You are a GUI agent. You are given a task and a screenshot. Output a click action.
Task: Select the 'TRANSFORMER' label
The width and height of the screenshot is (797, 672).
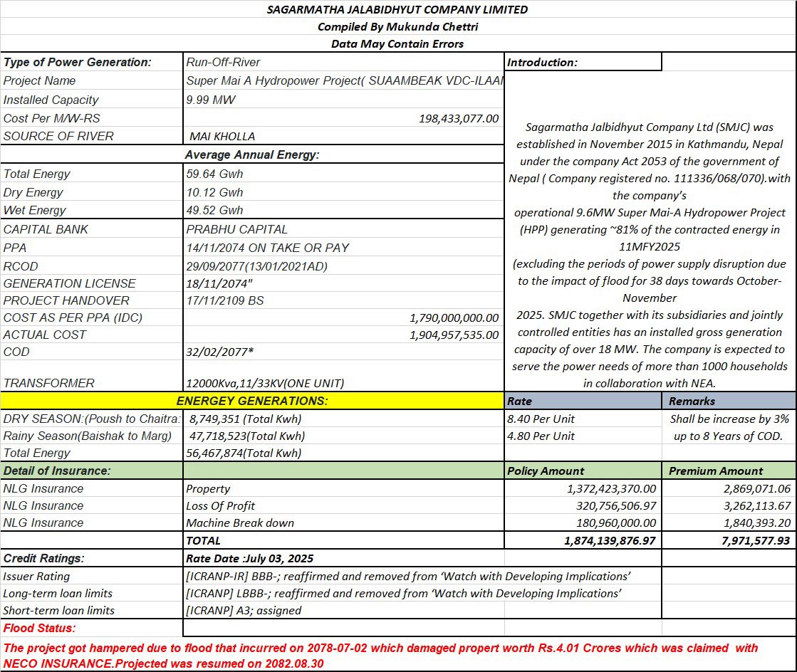click(x=49, y=383)
